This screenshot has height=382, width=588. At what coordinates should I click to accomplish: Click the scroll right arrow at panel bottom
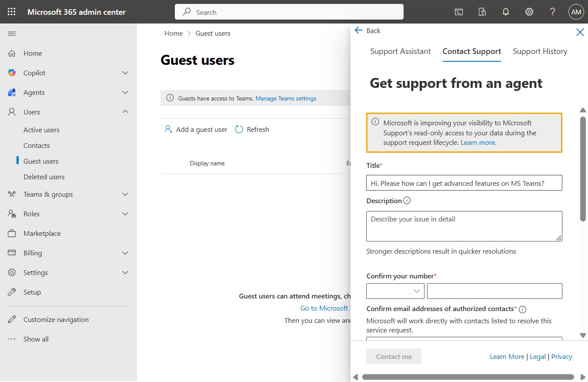(x=583, y=377)
